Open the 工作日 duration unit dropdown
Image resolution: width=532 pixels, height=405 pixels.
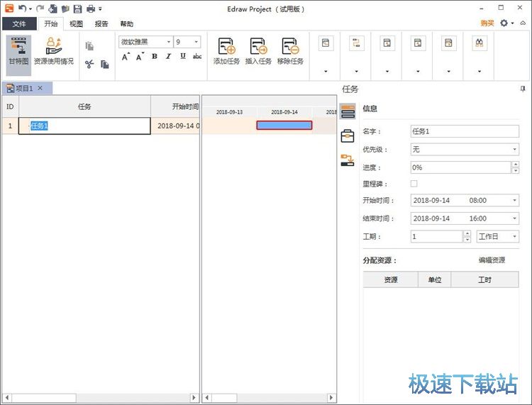(497, 237)
